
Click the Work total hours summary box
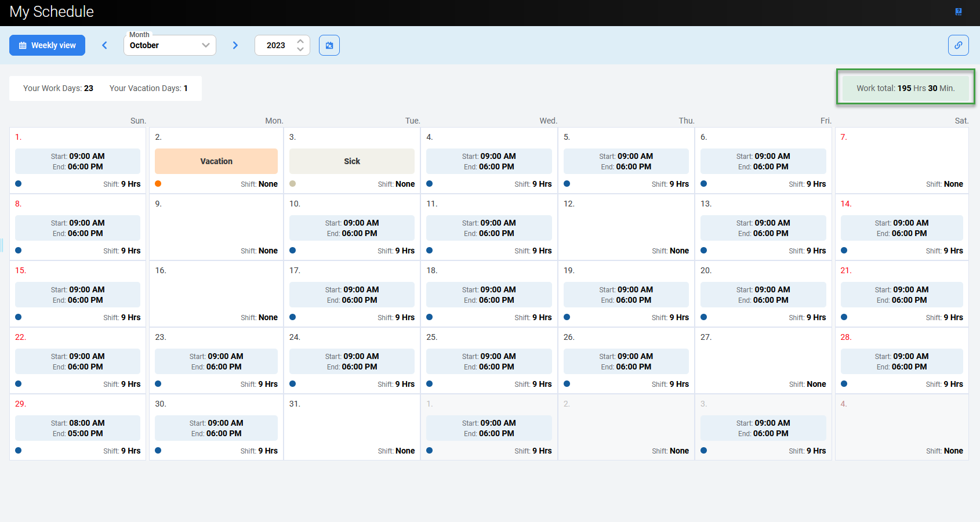(x=905, y=88)
